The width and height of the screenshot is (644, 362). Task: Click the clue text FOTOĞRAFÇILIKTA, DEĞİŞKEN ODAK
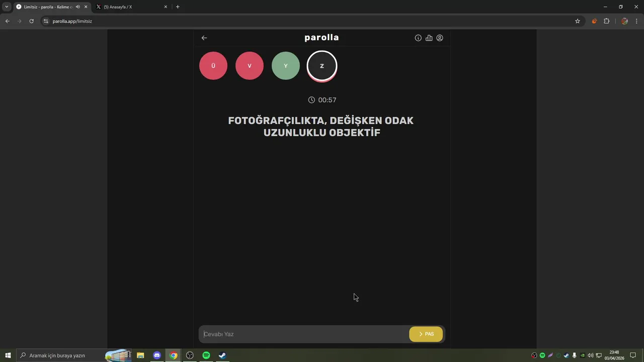click(321, 121)
